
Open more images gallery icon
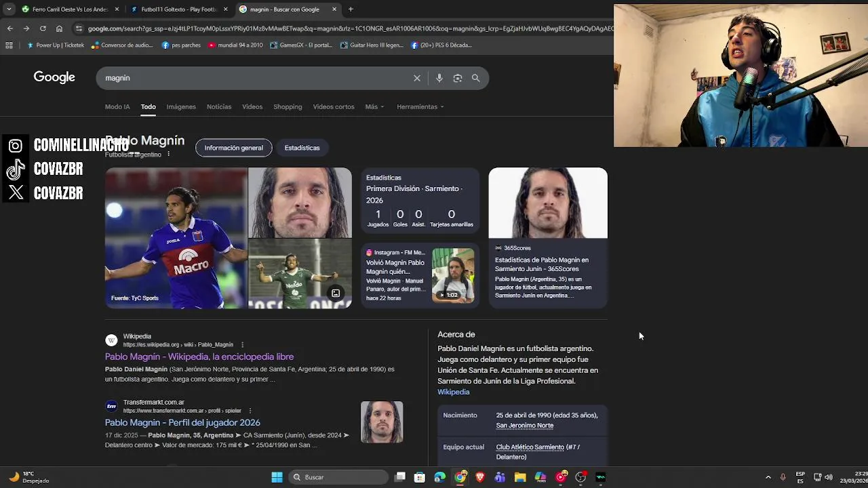point(336,293)
